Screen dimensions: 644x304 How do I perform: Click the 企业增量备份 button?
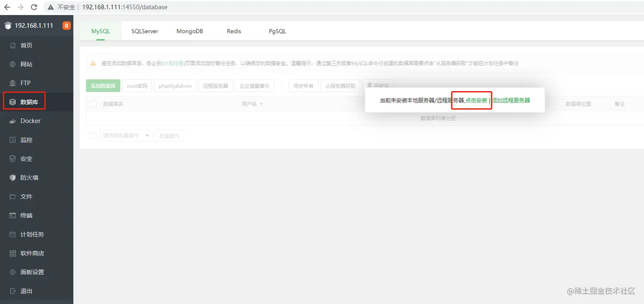pos(255,86)
